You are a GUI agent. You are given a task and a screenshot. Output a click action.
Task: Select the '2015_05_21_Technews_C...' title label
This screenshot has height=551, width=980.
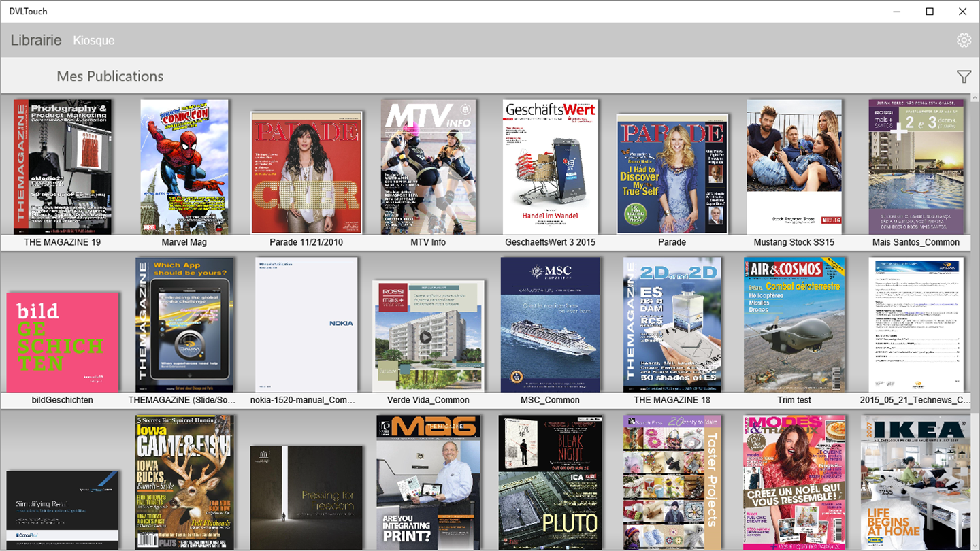tap(916, 400)
